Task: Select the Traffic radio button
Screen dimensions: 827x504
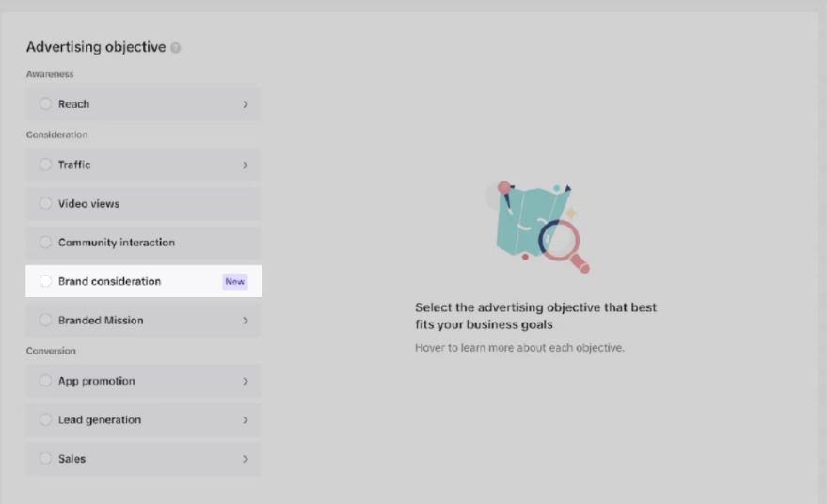Action: click(46, 165)
